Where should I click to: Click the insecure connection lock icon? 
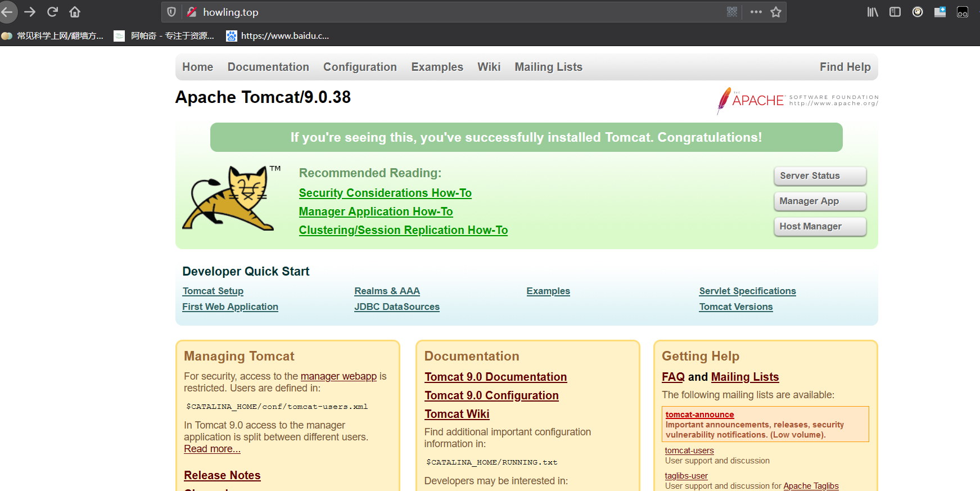point(192,12)
